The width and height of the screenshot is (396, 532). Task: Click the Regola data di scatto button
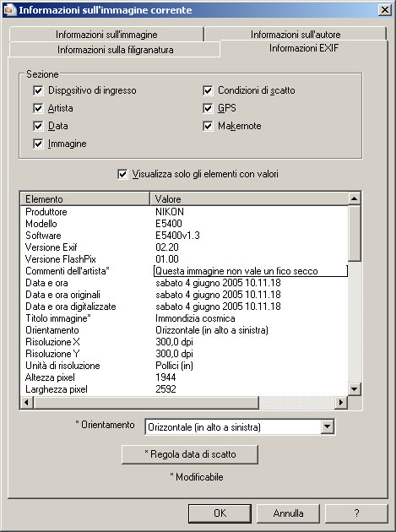pyautogui.click(x=190, y=454)
